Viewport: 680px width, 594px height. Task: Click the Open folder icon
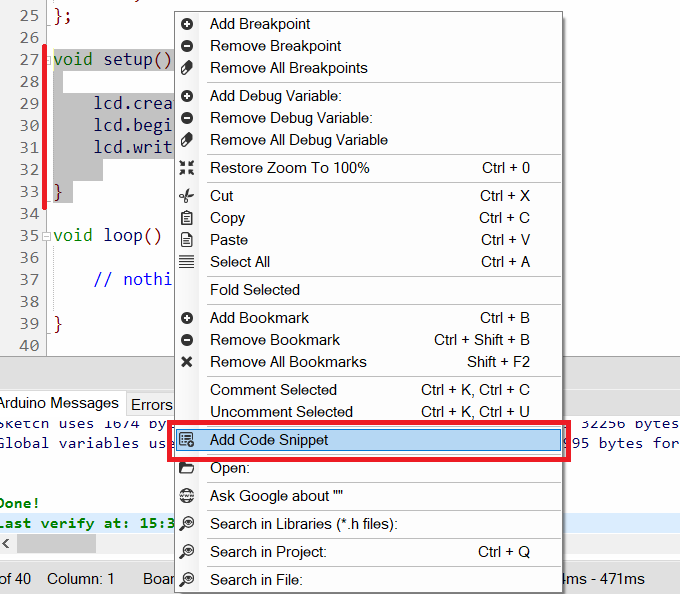(x=187, y=468)
